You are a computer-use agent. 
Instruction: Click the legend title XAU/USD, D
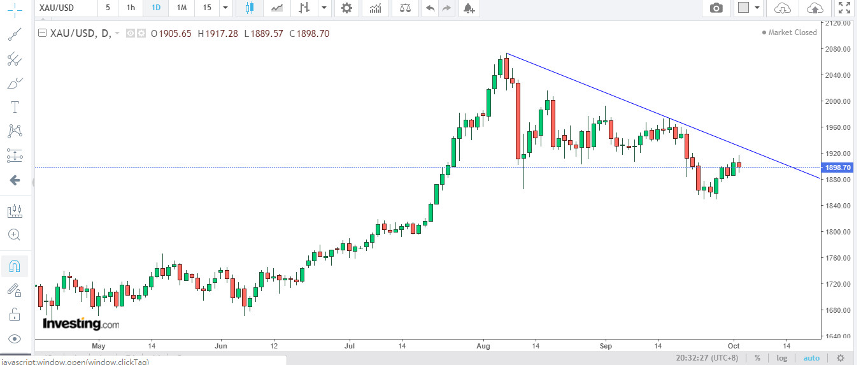(x=81, y=33)
